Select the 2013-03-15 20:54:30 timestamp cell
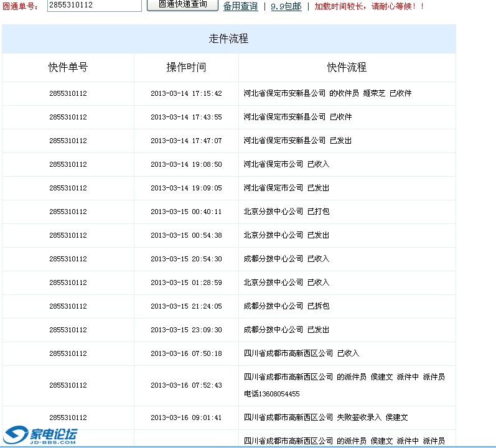Viewport: 496px width, 448px height. 185,259
